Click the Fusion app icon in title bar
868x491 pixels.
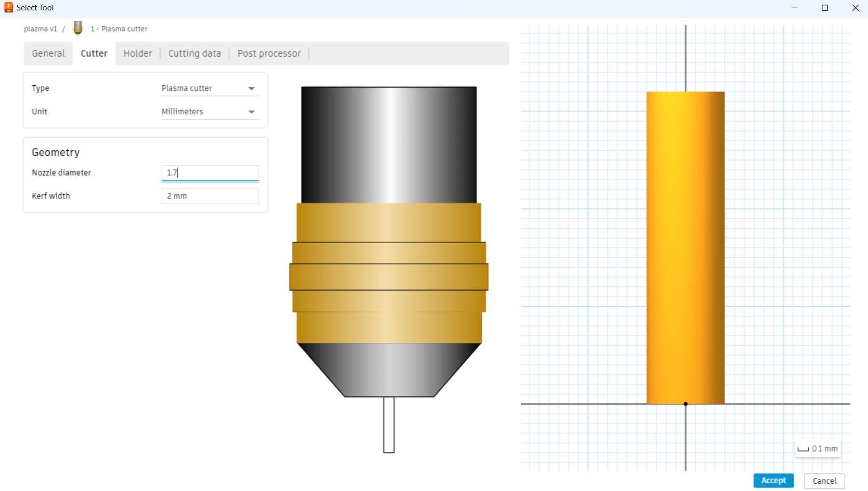8,7
